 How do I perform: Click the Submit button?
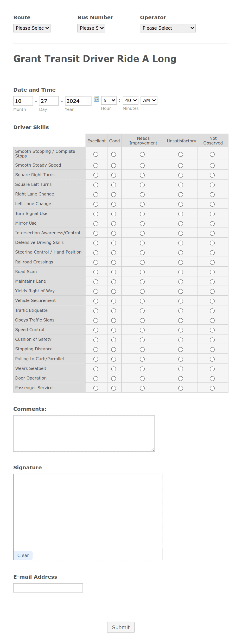point(121,627)
